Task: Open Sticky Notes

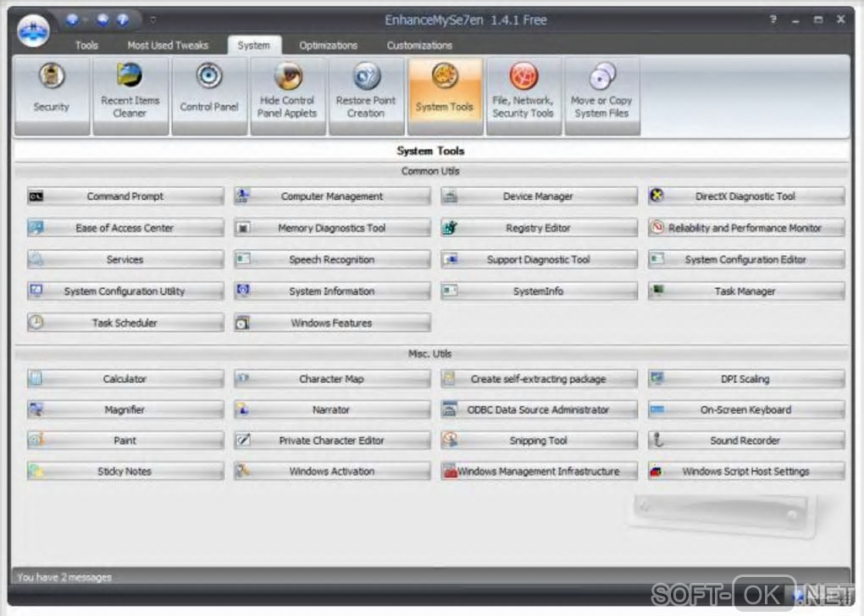Action: [x=125, y=471]
